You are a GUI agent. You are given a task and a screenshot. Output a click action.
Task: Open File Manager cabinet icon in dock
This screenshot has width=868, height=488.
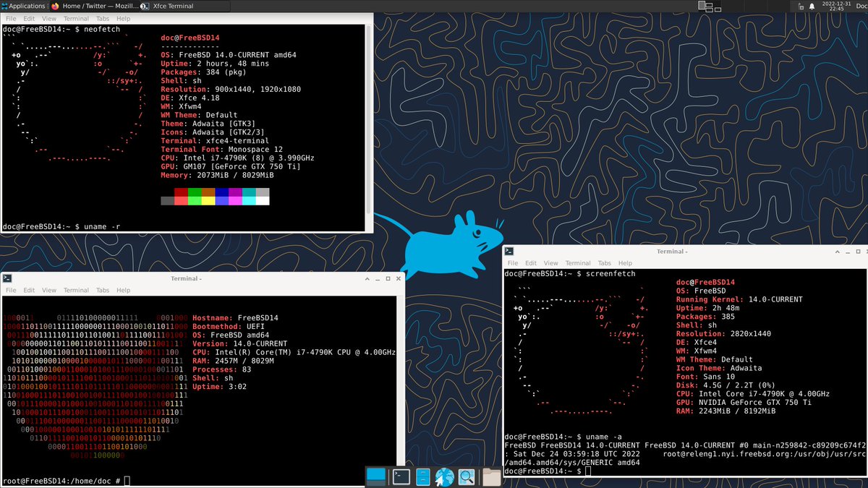tap(423, 476)
